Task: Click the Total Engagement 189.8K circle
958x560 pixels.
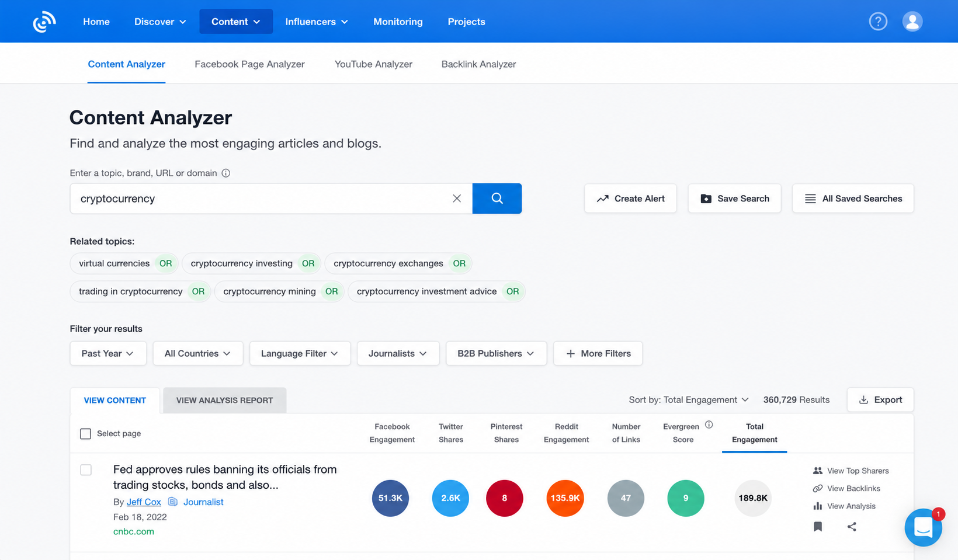Action: (x=753, y=498)
